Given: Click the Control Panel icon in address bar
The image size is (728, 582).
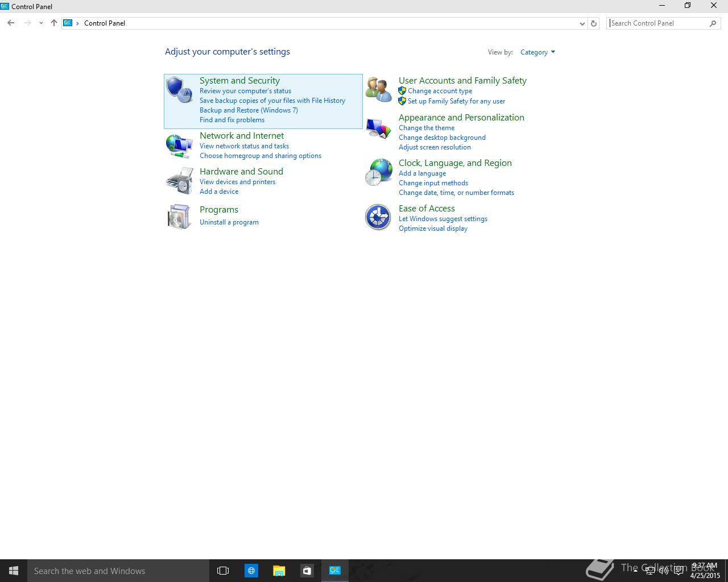Looking at the screenshot, I should (68, 23).
